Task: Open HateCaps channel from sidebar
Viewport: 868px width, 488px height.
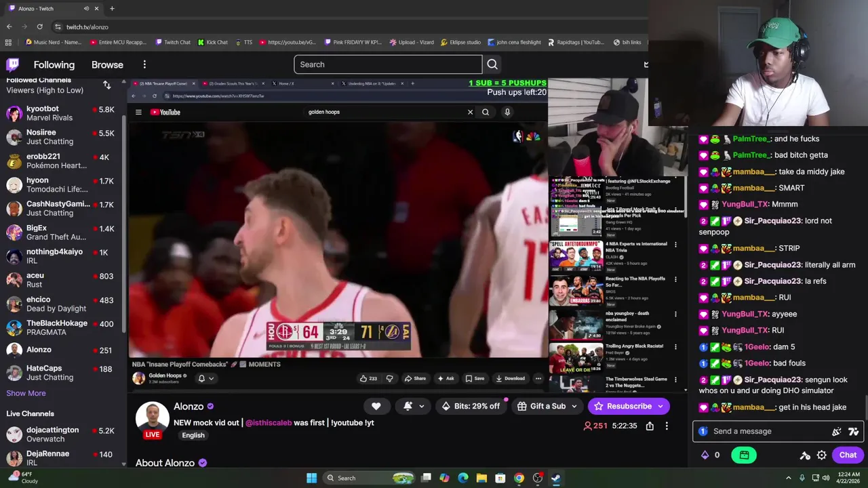Action: tap(61, 373)
